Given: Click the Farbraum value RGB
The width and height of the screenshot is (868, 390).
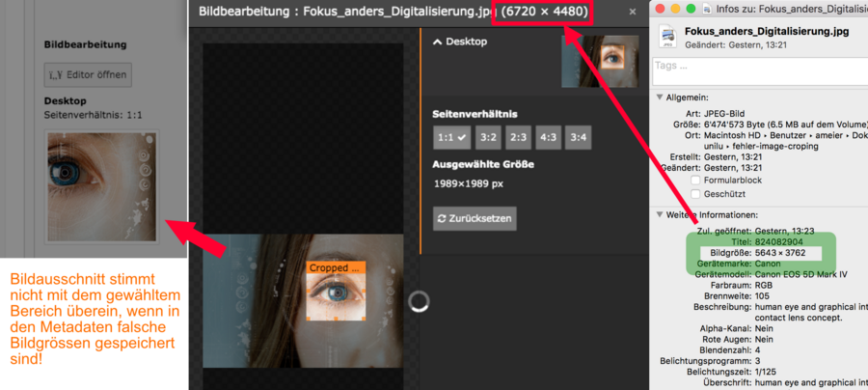Looking at the screenshot, I should [763, 286].
